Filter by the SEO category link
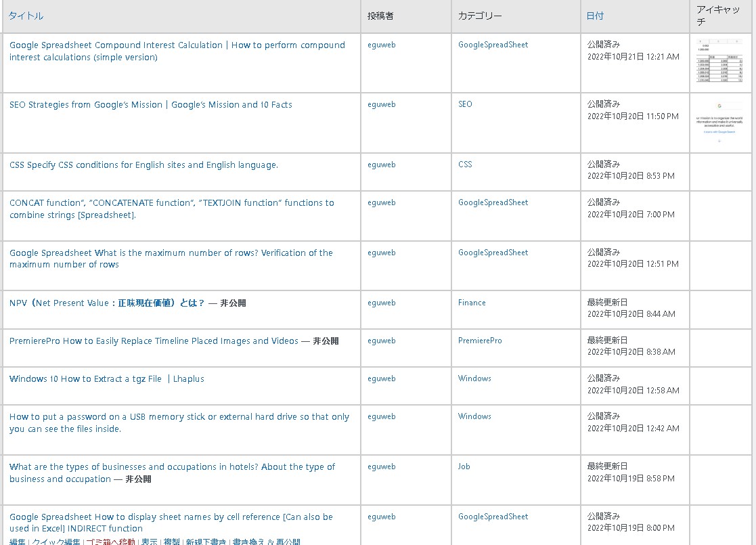The height and width of the screenshot is (545, 756). point(465,104)
